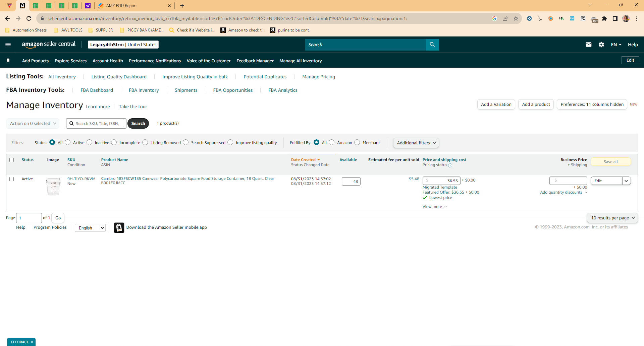Click the price field showing 36.55
Viewport: 644px width, 346px height.
[x=441, y=181]
